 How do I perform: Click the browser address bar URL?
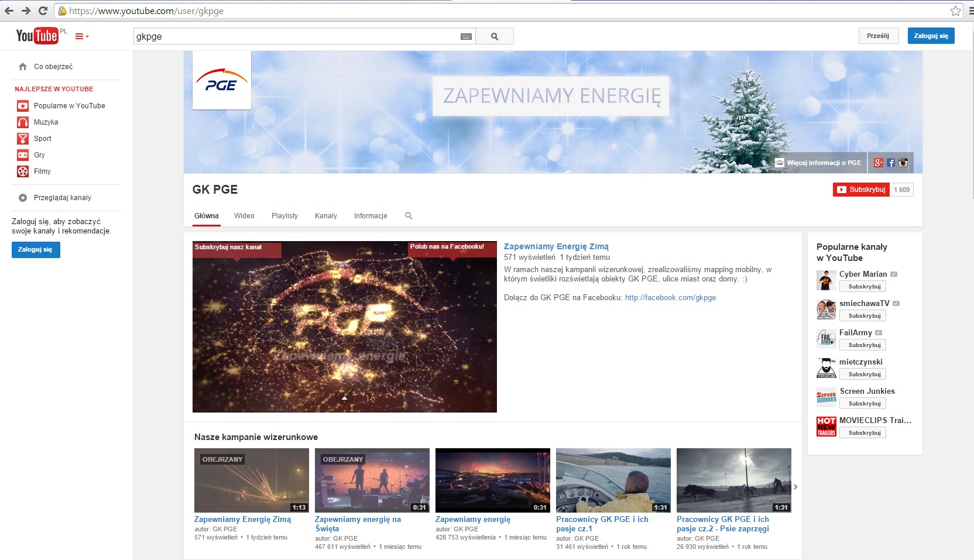(146, 11)
